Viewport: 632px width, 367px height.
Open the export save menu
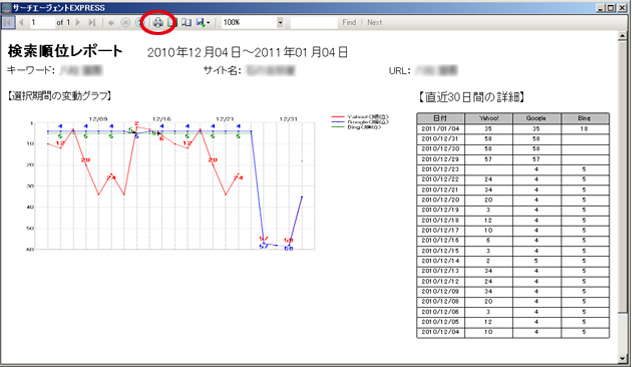[x=203, y=23]
